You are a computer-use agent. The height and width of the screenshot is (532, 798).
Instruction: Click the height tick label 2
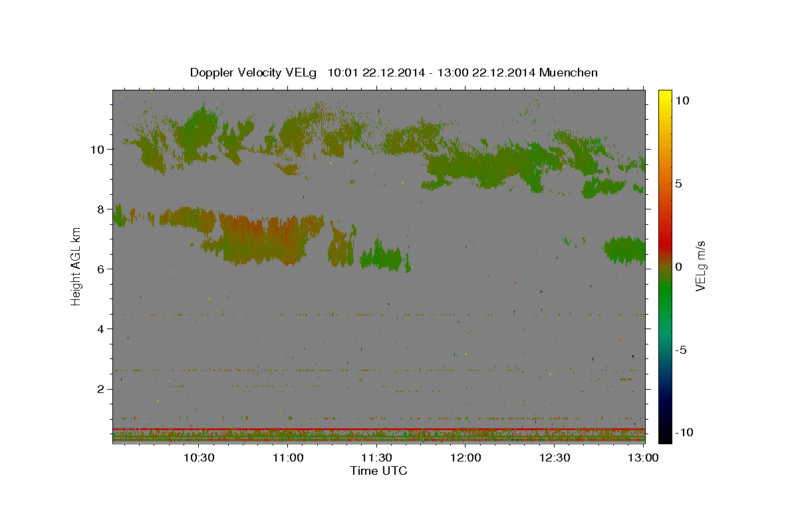(102, 389)
